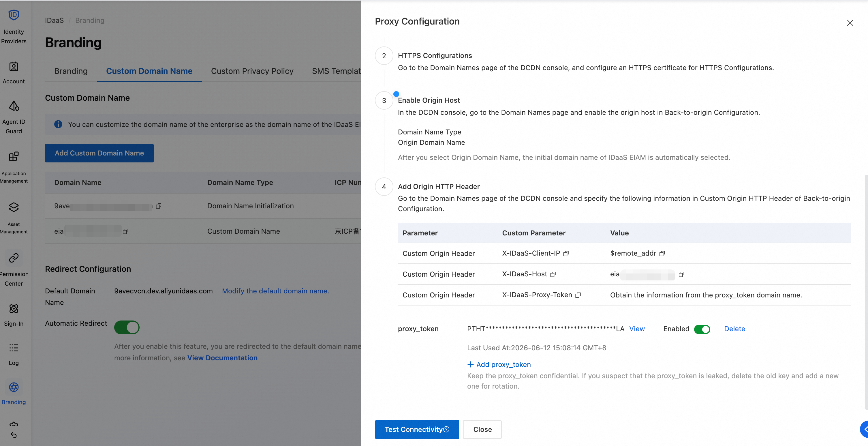
Task: Click IDaaS in the breadcrumb
Action: point(54,20)
